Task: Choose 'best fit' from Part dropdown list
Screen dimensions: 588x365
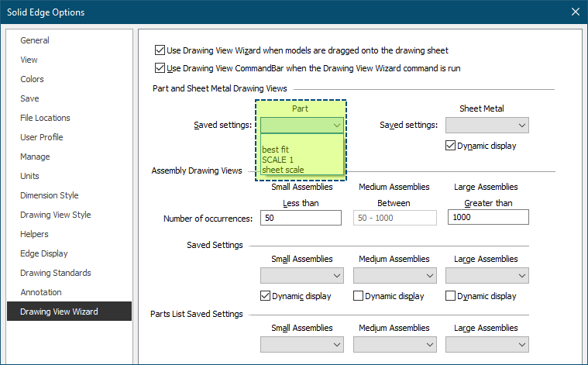Action: (x=302, y=150)
